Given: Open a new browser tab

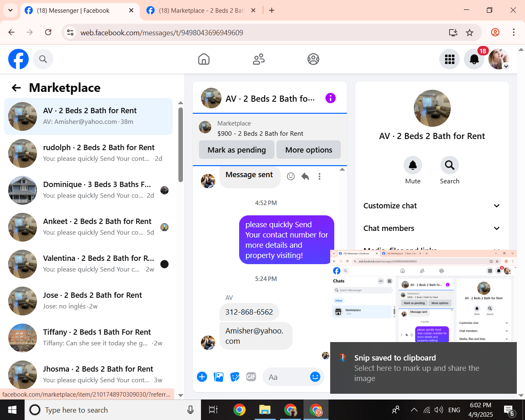Looking at the screenshot, I should (272, 11).
